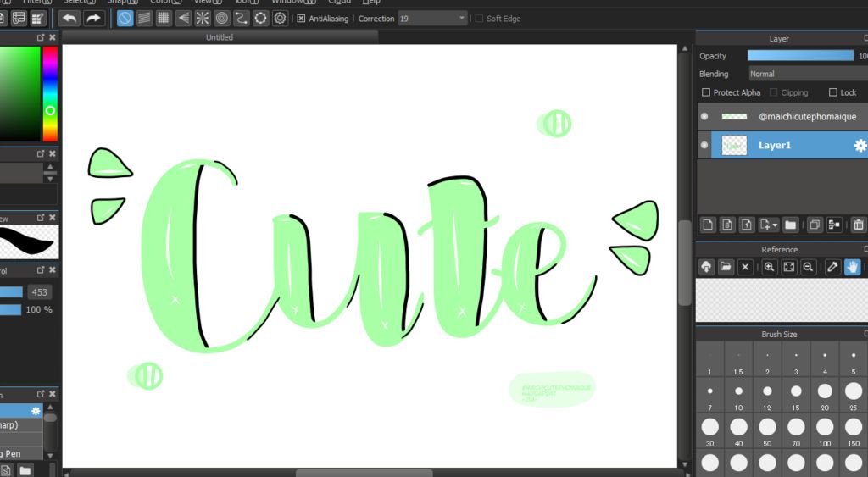
Task: Enable the curve snap icon
Action: tap(241, 19)
